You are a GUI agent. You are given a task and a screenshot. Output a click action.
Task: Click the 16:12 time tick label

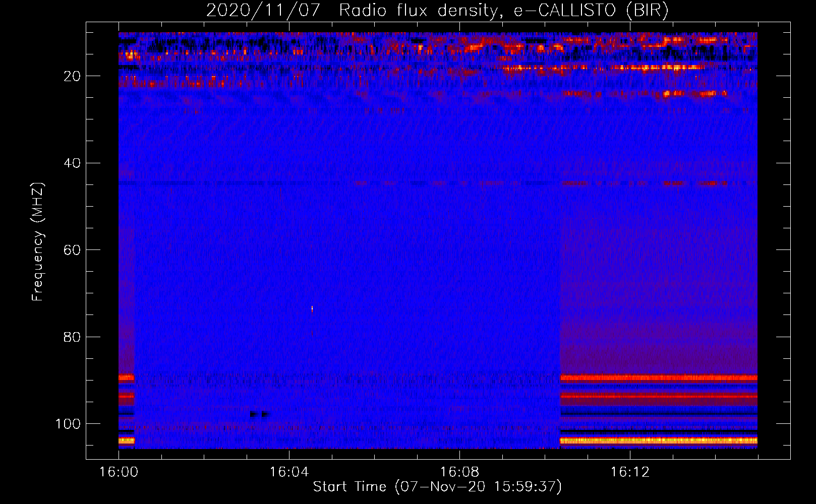[630, 472]
